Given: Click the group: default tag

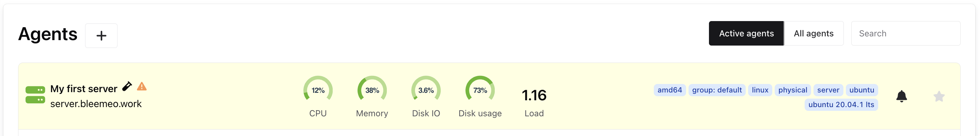Looking at the screenshot, I should (x=717, y=90).
